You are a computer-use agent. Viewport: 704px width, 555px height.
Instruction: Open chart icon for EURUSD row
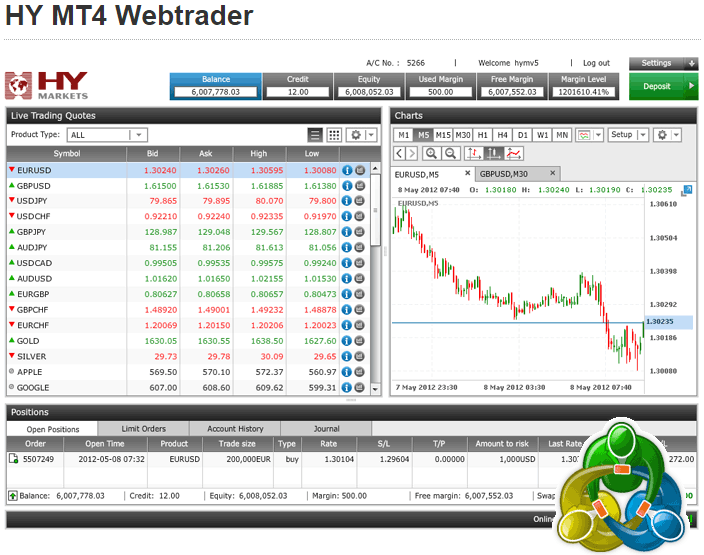point(360,170)
